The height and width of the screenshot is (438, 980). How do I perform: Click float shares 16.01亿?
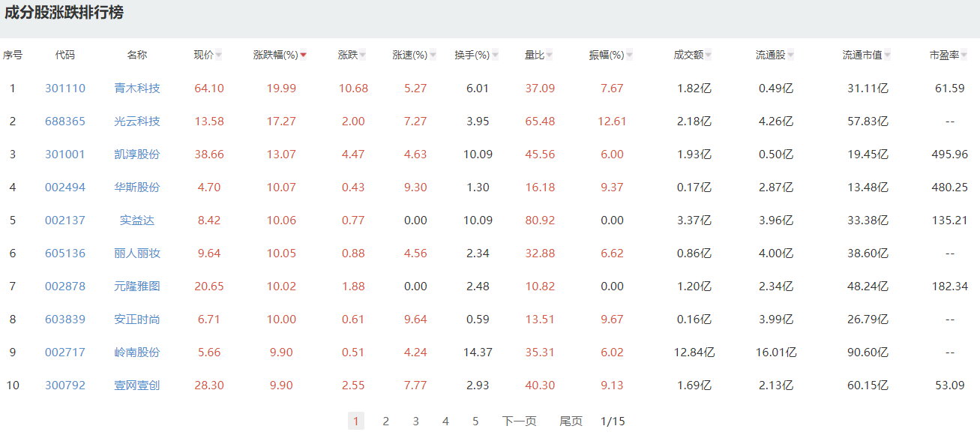pyautogui.click(x=776, y=352)
